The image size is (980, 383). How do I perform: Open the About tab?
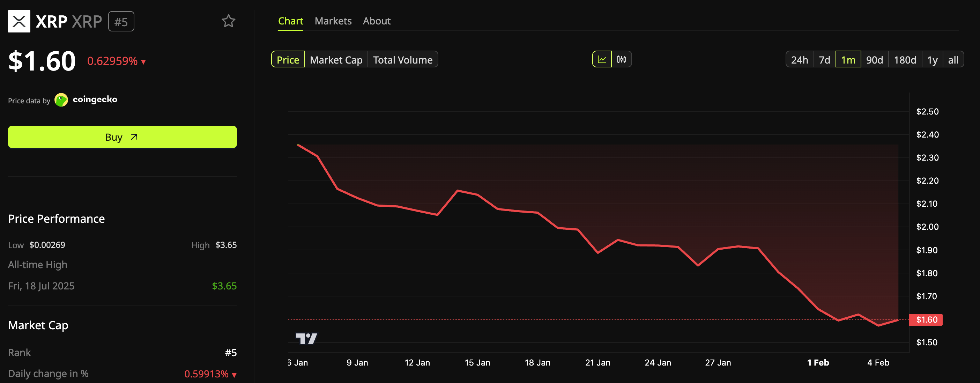point(376,21)
